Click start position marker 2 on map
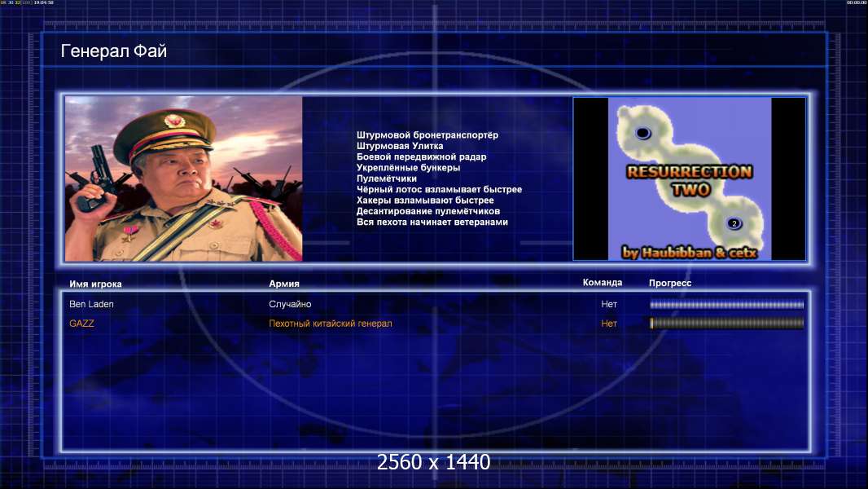868x489 pixels. coord(734,224)
